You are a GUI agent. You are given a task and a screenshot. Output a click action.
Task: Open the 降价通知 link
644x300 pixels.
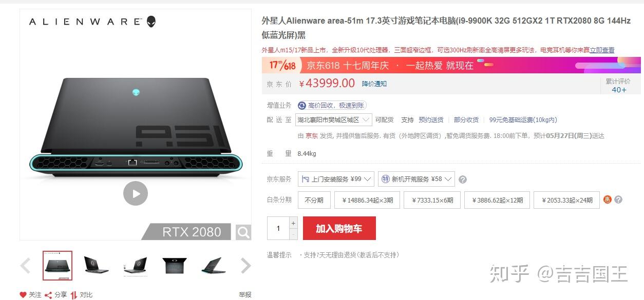coord(374,84)
